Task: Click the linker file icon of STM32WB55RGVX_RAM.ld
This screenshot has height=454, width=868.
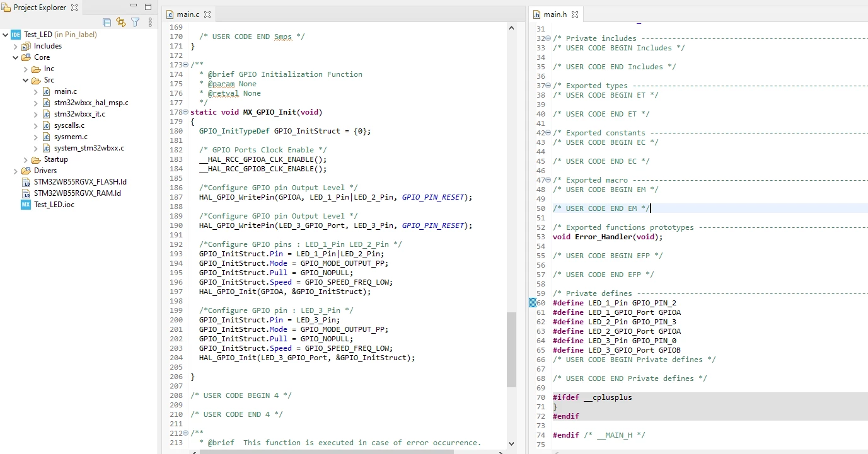Action: pyautogui.click(x=26, y=193)
